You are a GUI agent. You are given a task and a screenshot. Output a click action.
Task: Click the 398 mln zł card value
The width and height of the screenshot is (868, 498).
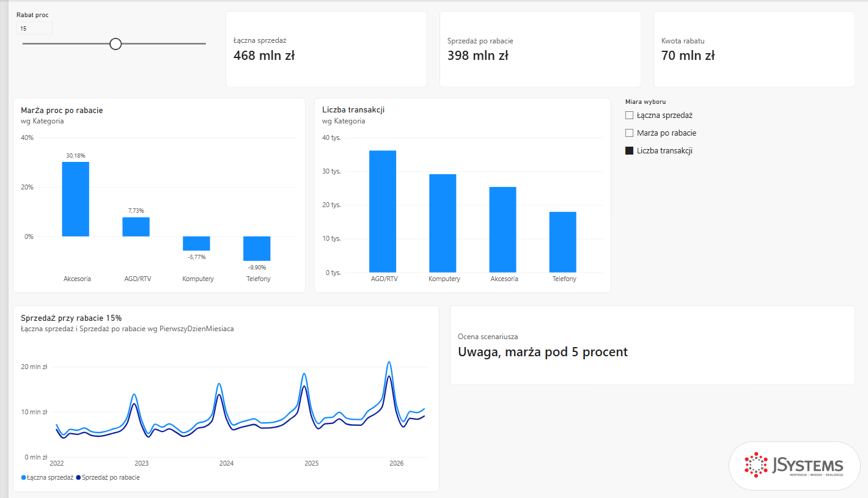click(478, 56)
